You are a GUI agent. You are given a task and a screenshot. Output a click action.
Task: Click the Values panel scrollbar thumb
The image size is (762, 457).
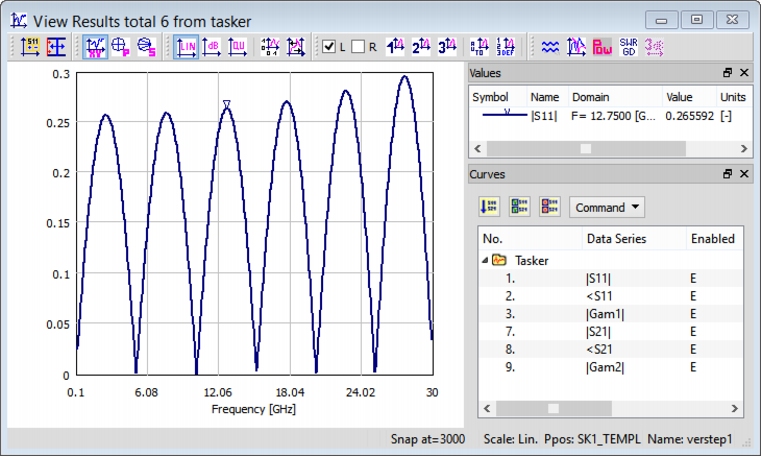pos(587,148)
